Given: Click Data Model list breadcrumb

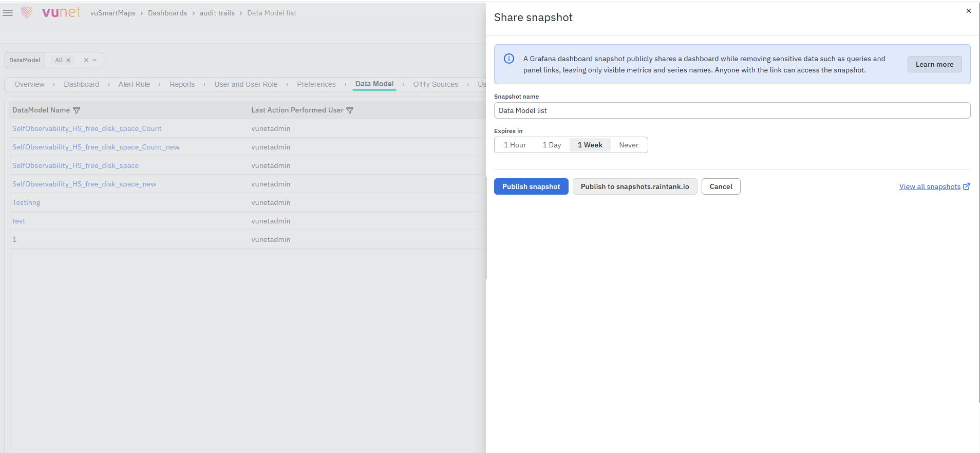Looking at the screenshot, I should pyautogui.click(x=272, y=13).
